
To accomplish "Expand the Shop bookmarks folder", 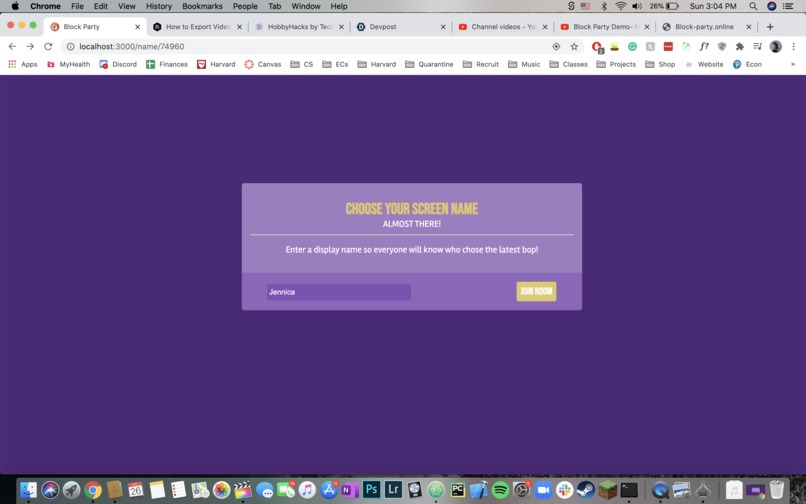I will coord(660,64).
